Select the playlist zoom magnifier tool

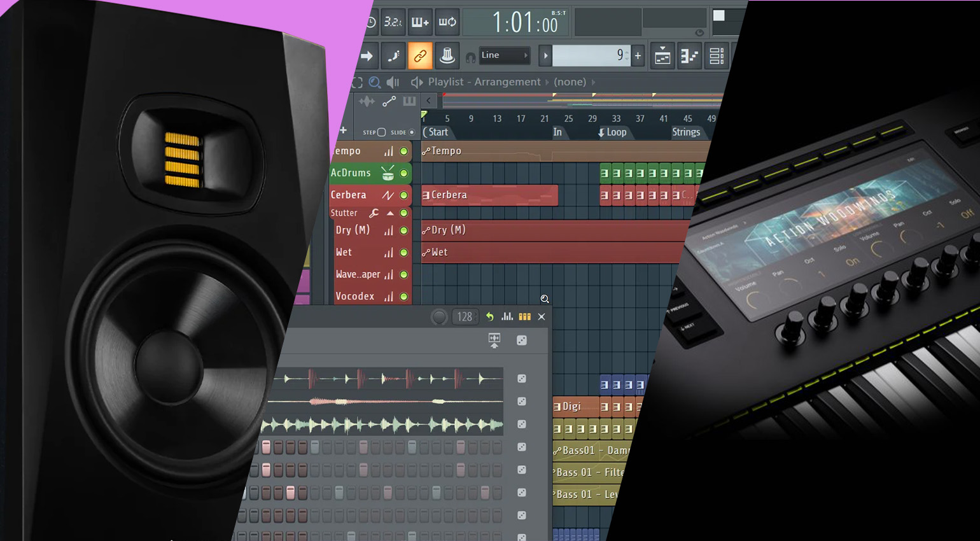[x=375, y=82]
